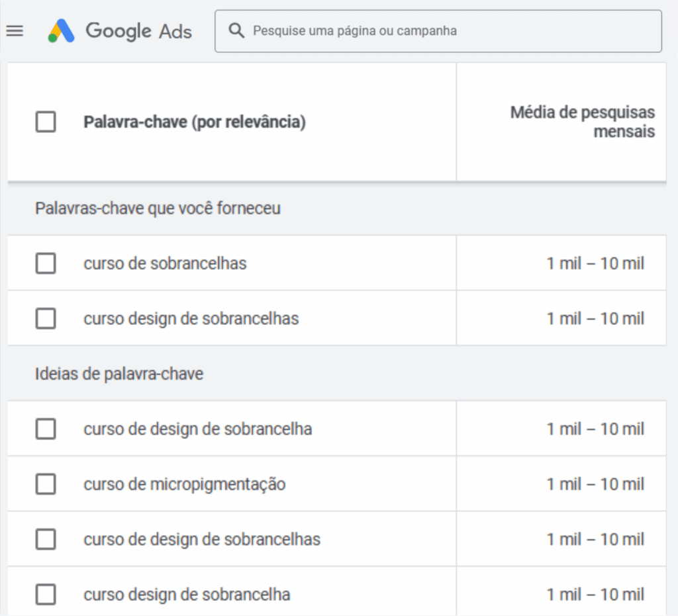Check the 'curso de sobrancelhas' checkbox
The image size is (678, 616).
(46, 263)
